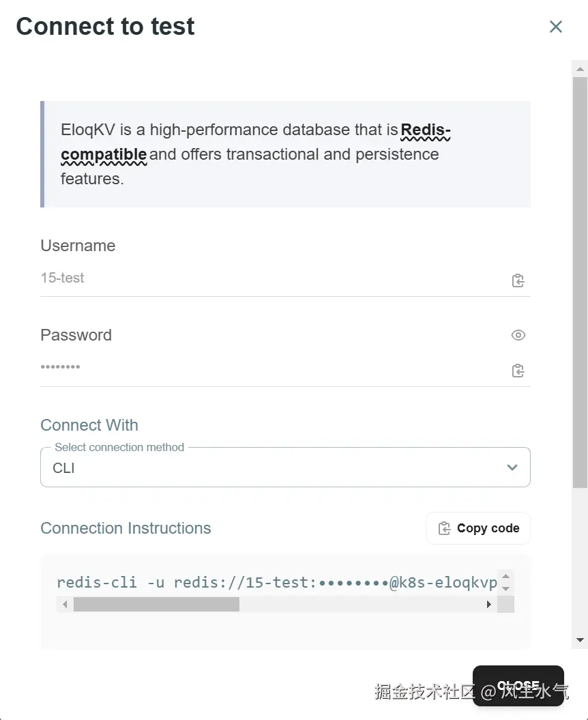Image resolution: width=588 pixels, height=720 pixels.
Task: Click the dialog scrollbar's bottom down arrow
Action: (580, 640)
